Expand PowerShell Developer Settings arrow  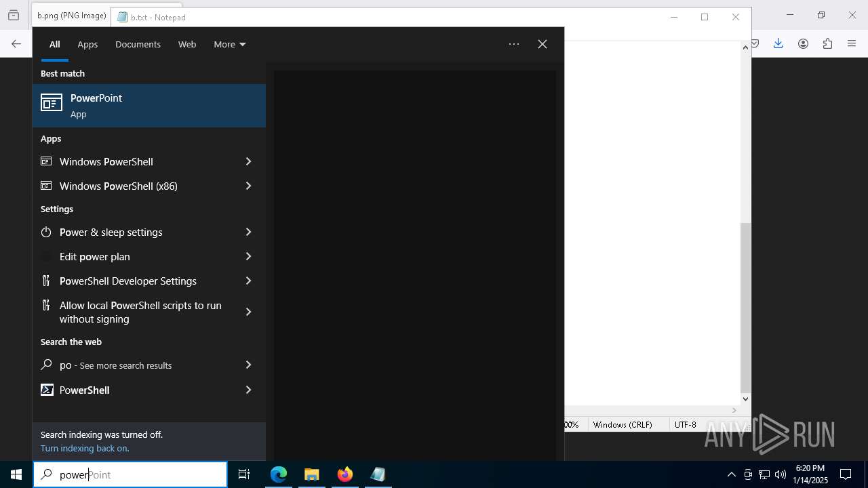click(x=248, y=281)
